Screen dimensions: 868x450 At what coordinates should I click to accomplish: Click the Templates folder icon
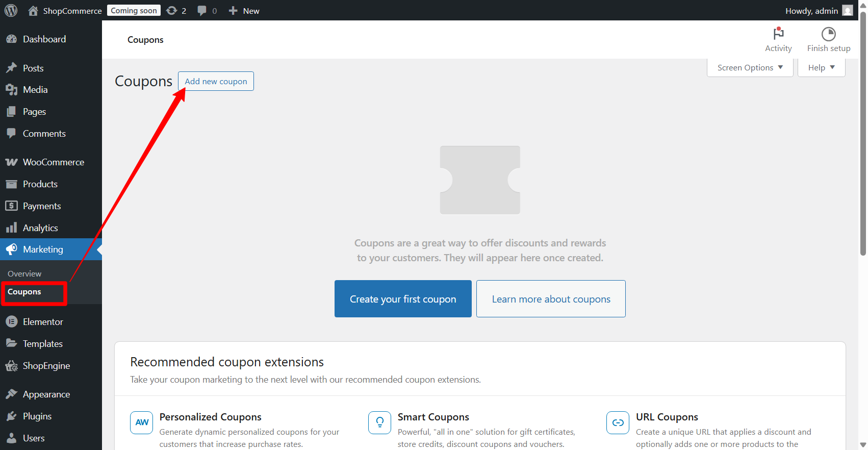(11, 343)
